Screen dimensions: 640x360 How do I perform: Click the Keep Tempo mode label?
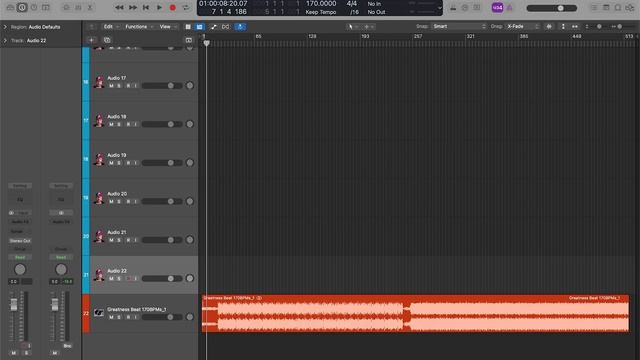click(x=321, y=12)
